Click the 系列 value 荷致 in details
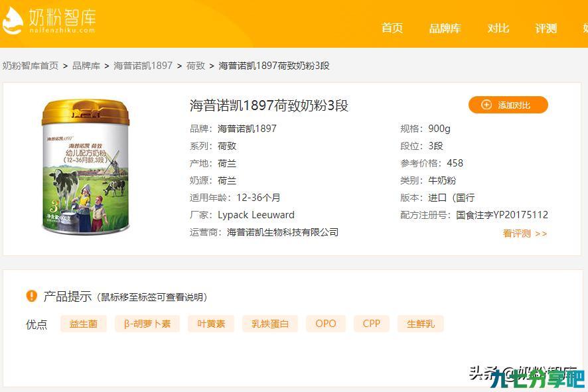This screenshot has width=588, height=392. [227, 146]
